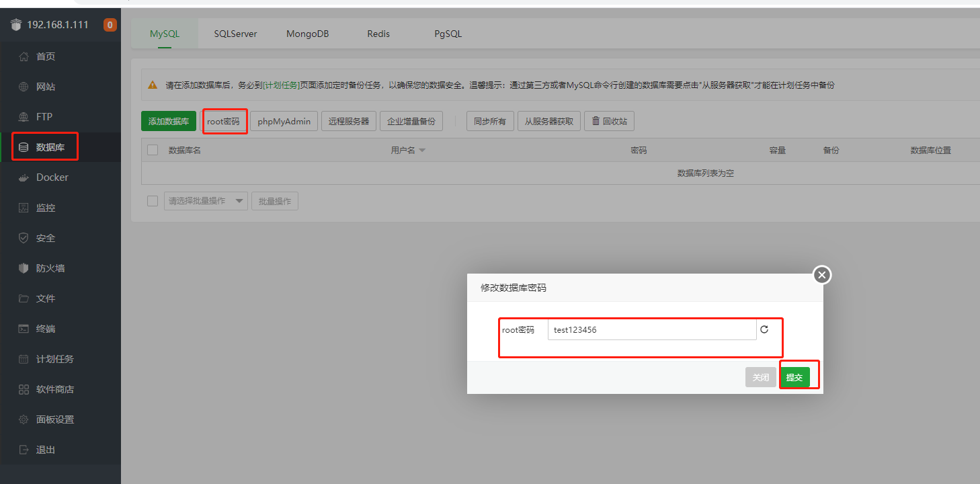The height and width of the screenshot is (484, 980).
Task: Click the 用户名 column sort arrow
Action: coord(422,151)
